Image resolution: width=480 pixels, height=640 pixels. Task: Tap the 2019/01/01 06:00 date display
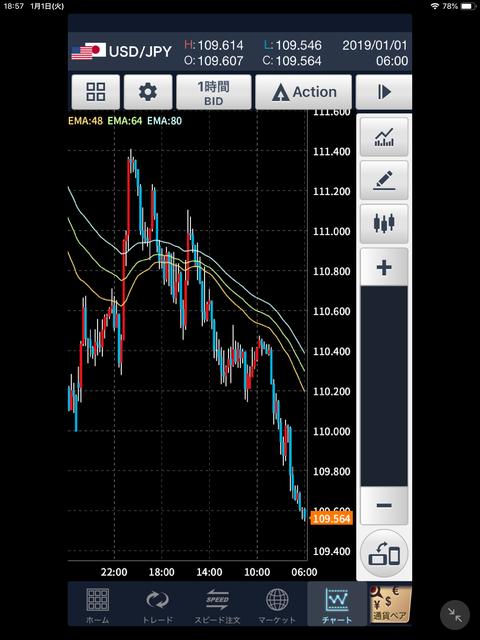pyautogui.click(x=375, y=53)
